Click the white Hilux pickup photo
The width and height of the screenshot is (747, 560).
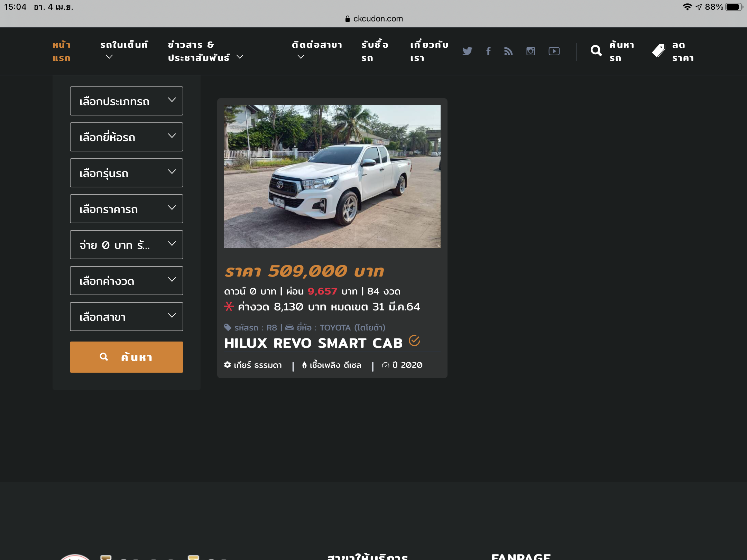click(x=332, y=176)
